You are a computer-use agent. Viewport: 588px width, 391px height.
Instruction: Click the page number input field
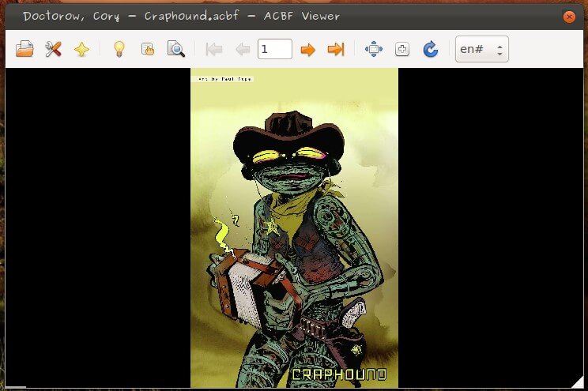pyautogui.click(x=275, y=49)
